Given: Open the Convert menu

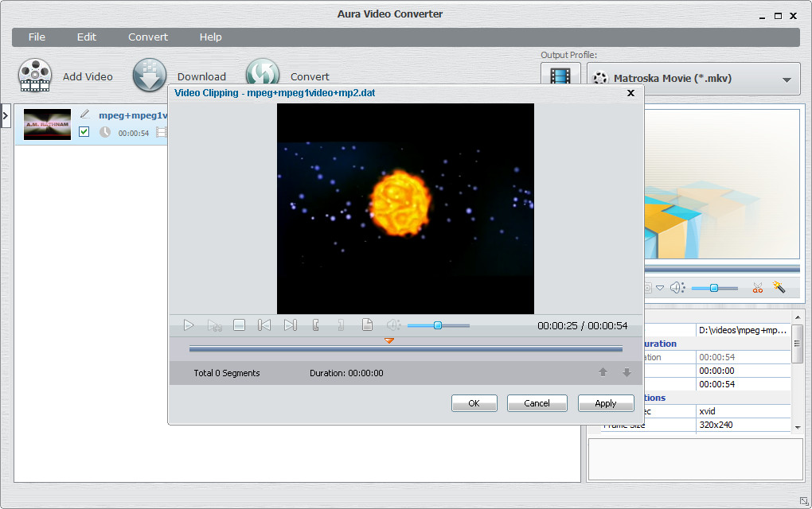Looking at the screenshot, I should tap(148, 37).
